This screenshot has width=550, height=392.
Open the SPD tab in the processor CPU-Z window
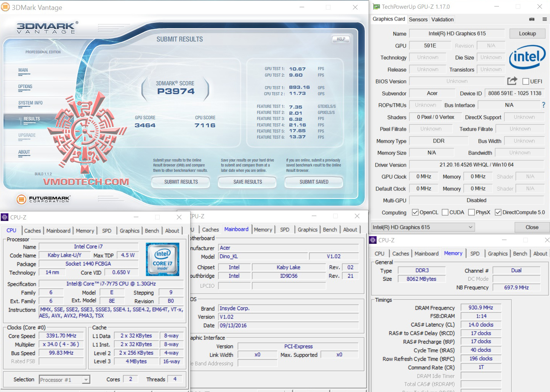coord(107,230)
